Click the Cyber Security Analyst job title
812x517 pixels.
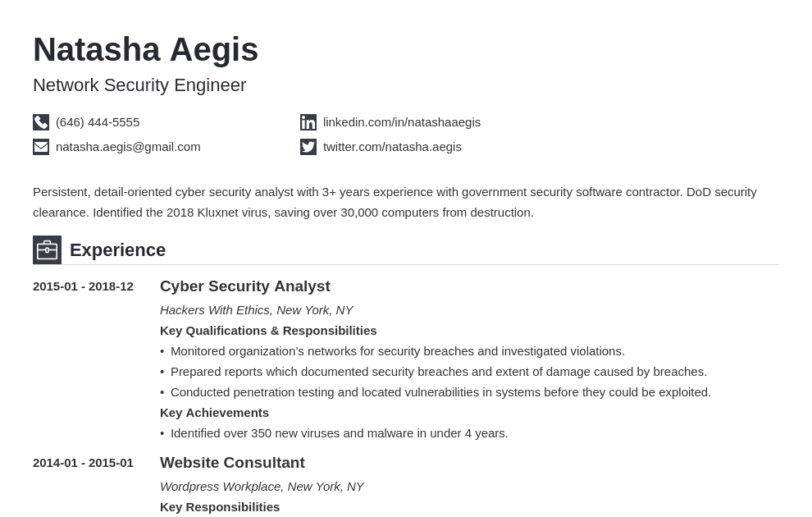pos(245,286)
